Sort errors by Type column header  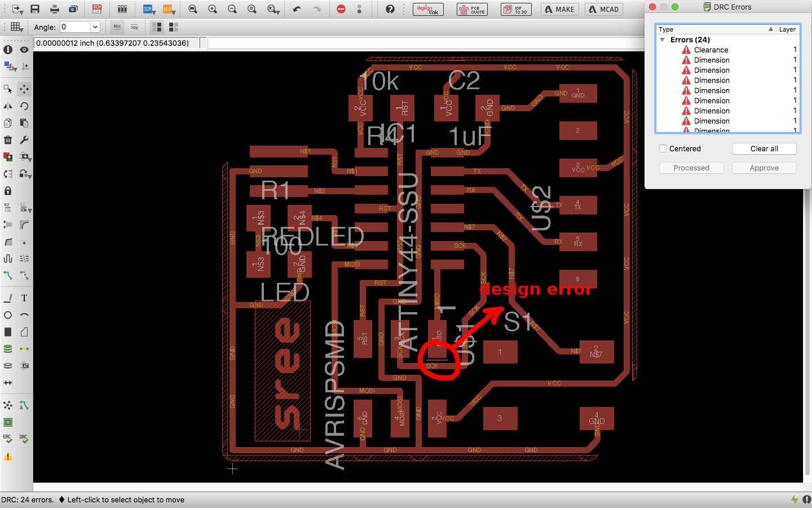(x=716, y=29)
